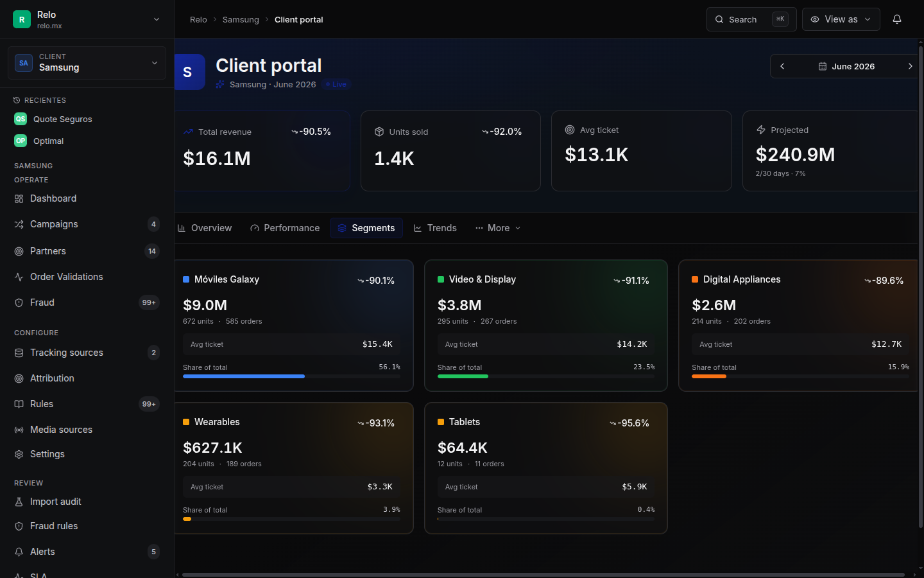Click the Total revenue trend icon
This screenshot has height=578, width=924.
(188, 132)
